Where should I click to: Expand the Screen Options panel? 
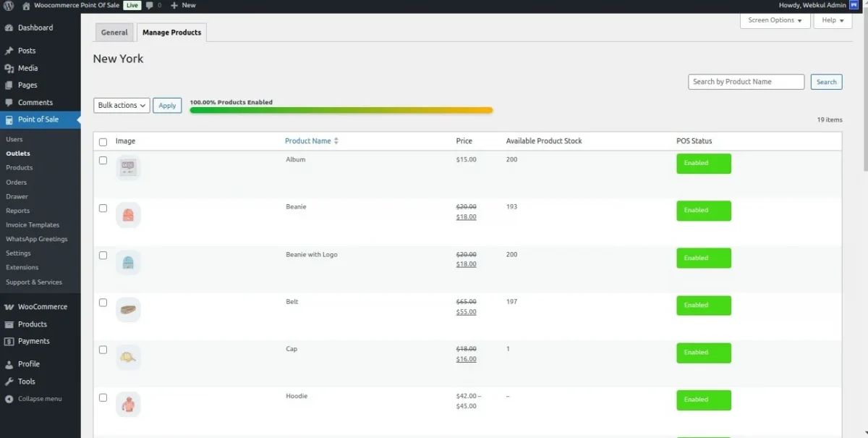(x=775, y=20)
